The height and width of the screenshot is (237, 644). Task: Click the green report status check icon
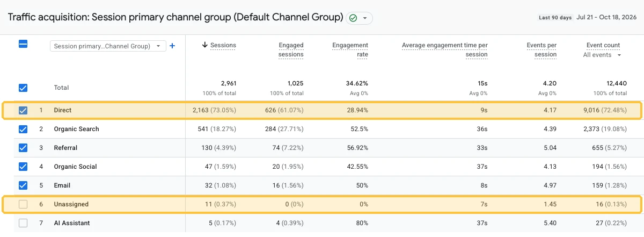353,18
